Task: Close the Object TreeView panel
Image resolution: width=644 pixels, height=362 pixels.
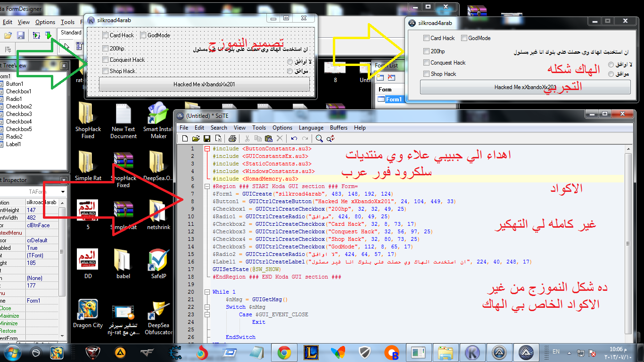Action: (x=64, y=66)
